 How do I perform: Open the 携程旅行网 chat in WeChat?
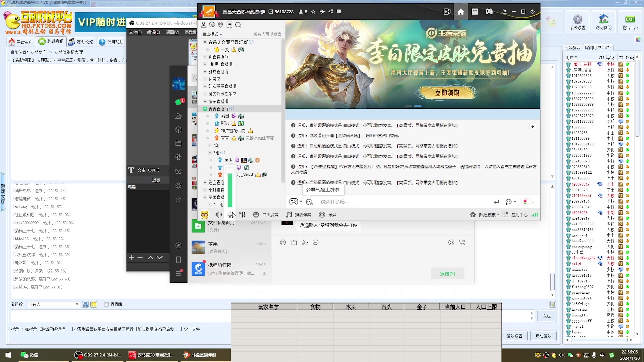click(229, 268)
